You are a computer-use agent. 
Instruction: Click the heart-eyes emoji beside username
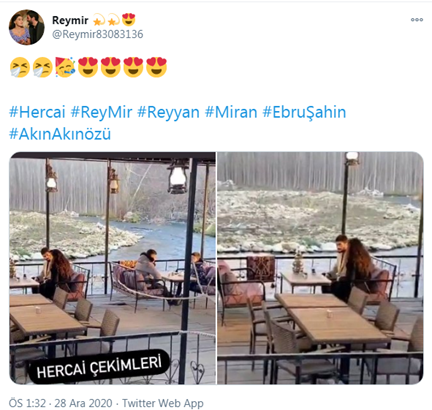(x=129, y=20)
